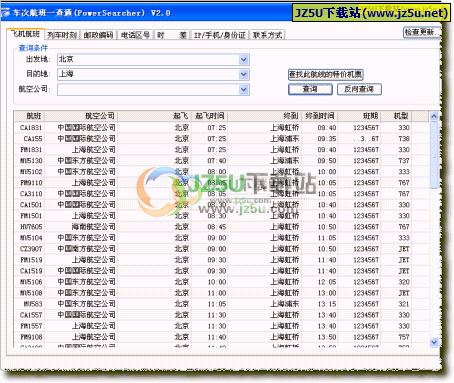
Task: Click the PowerSearcher title bar app icon
Action: (x=6, y=13)
